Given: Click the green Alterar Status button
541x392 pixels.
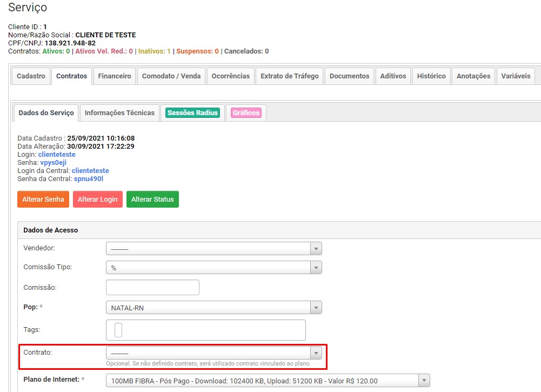Looking at the screenshot, I should 152,200.
